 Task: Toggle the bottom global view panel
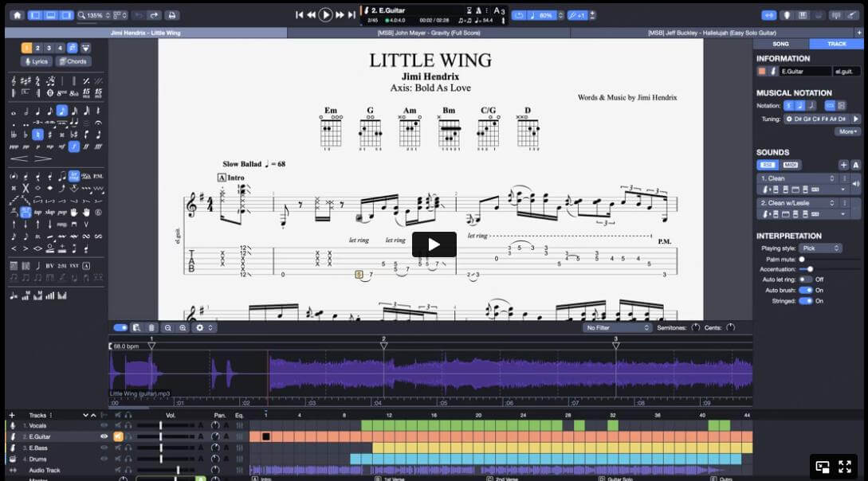click(x=51, y=15)
